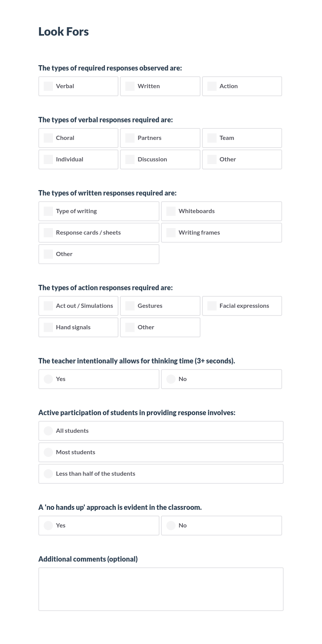Image resolution: width=322 pixels, height=644 pixels.
Task: Enable the Writing frames checkbox
Action: (x=171, y=233)
